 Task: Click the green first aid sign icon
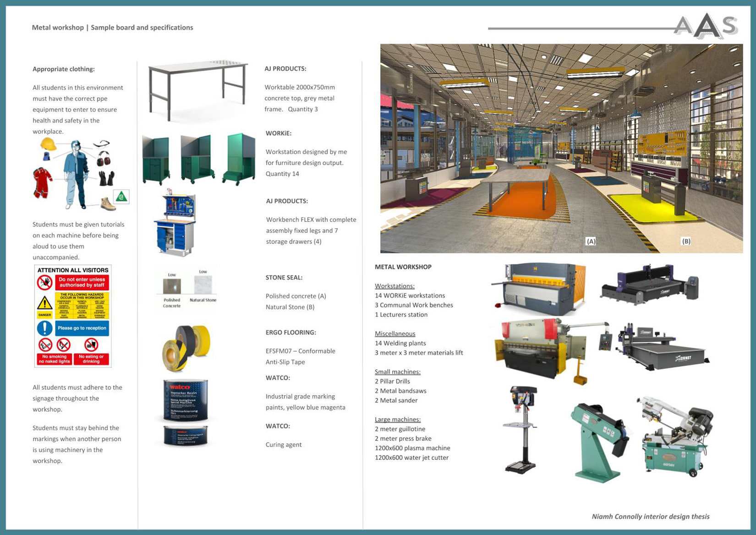coord(121,197)
